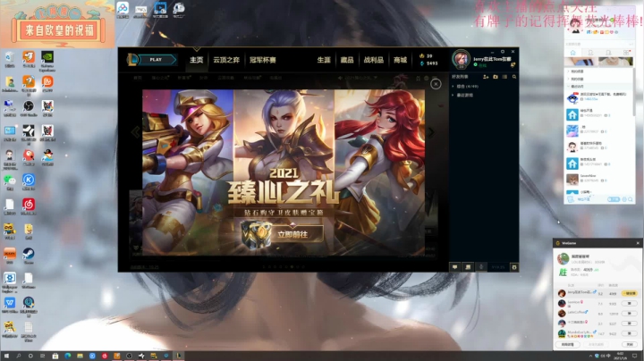Image resolution: width=644 pixels, height=361 pixels.
Task: Open the 藏品 collection tab
Action: coord(347,60)
